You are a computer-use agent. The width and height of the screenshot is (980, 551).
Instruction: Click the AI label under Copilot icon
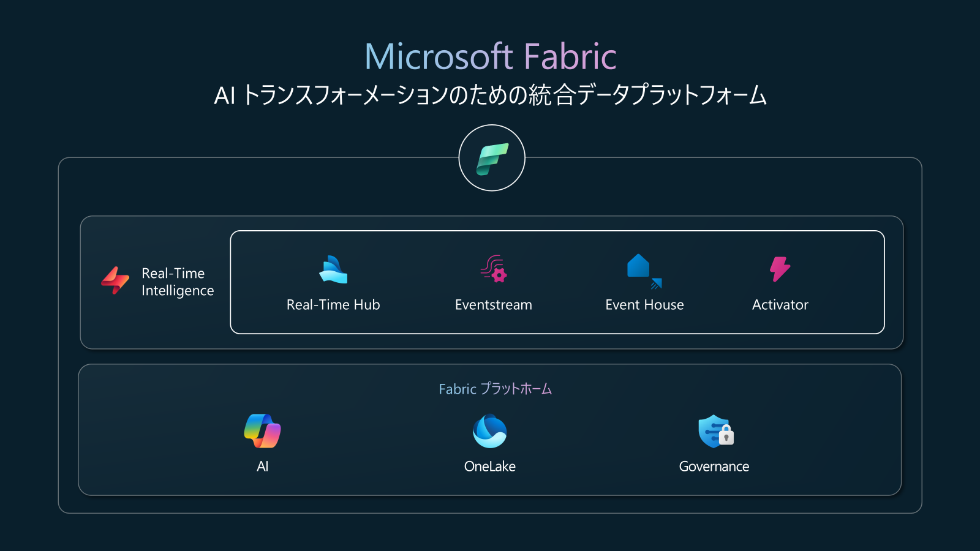click(x=262, y=467)
